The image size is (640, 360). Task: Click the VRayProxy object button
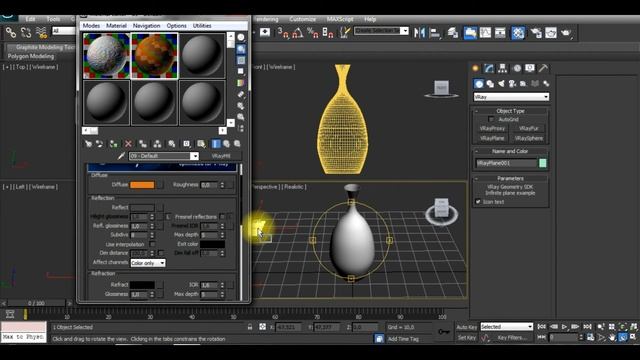point(492,128)
